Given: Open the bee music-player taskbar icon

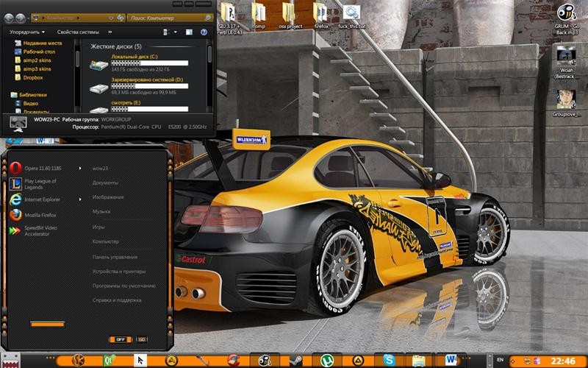Looking at the screenshot, I should (265, 361).
